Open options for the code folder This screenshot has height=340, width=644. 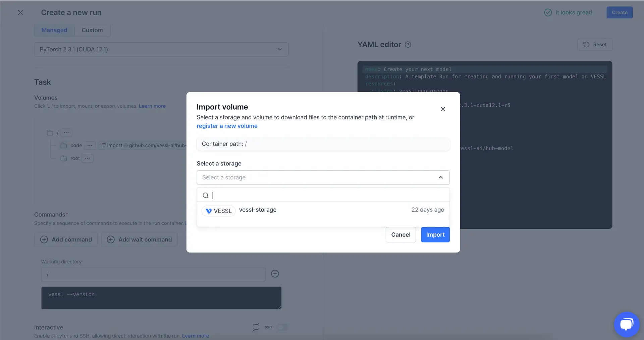90,146
